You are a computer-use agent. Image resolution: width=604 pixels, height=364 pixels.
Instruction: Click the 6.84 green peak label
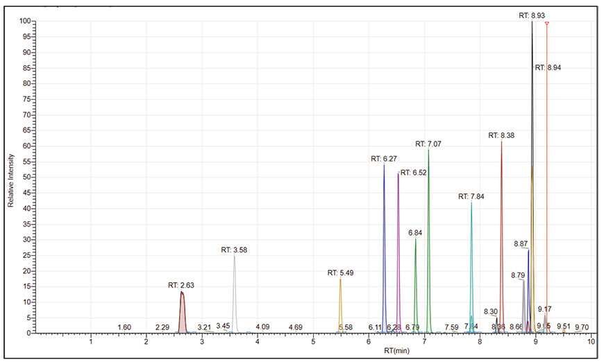click(x=416, y=233)
